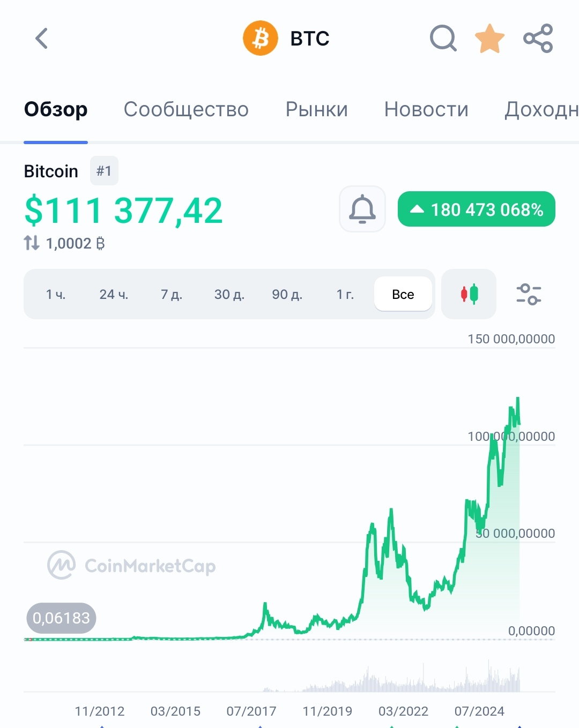Tap the orange Bitcoin logo
The height and width of the screenshot is (728, 579).
click(261, 39)
